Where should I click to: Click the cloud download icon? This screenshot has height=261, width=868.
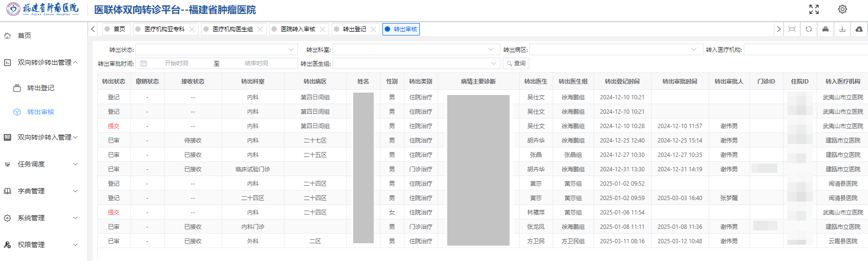pyautogui.click(x=859, y=29)
